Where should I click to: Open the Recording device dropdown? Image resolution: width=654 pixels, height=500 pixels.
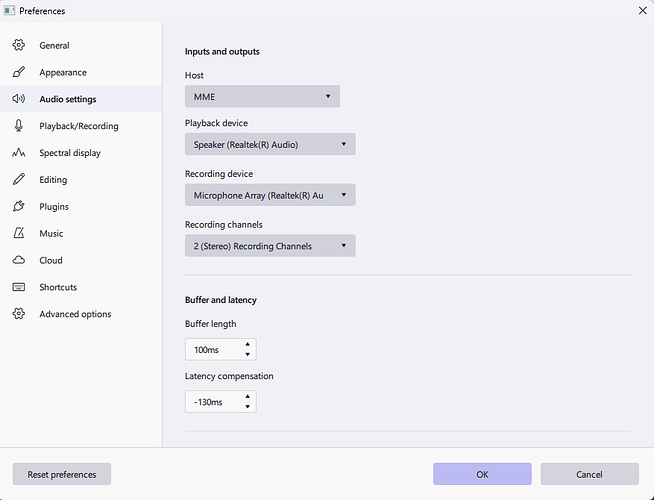270,195
